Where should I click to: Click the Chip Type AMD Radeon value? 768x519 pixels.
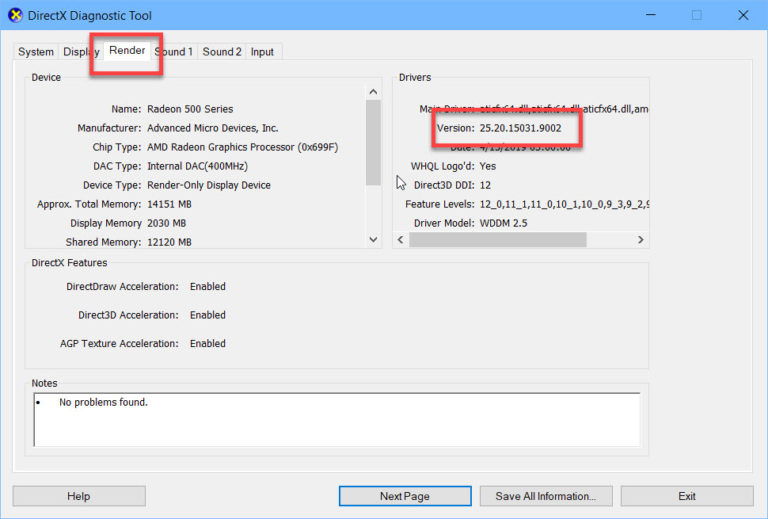[242, 147]
